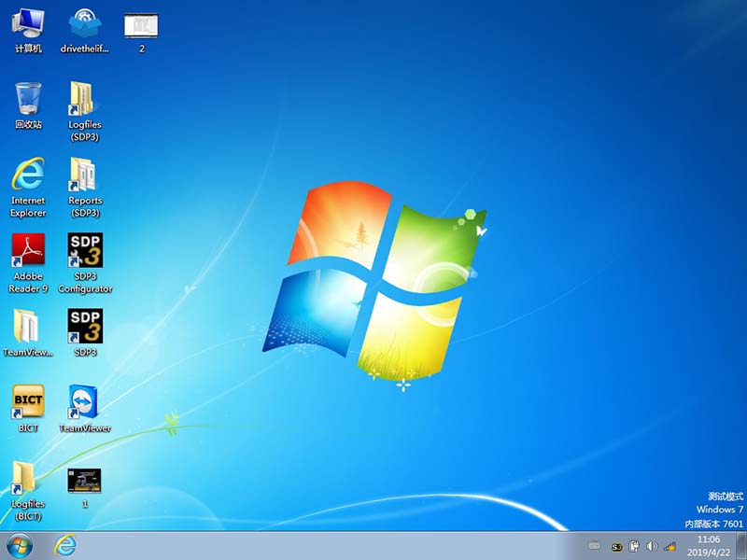Open the network signal tray icon
This screenshot has height=560, width=747.
[669, 546]
